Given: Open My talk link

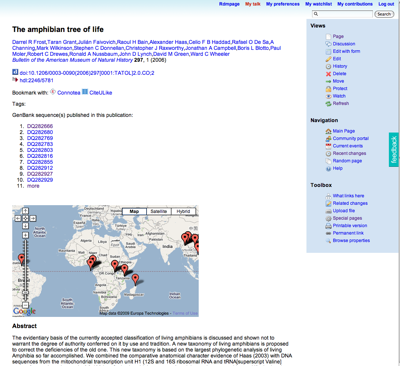Looking at the screenshot, I should coord(253,4).
